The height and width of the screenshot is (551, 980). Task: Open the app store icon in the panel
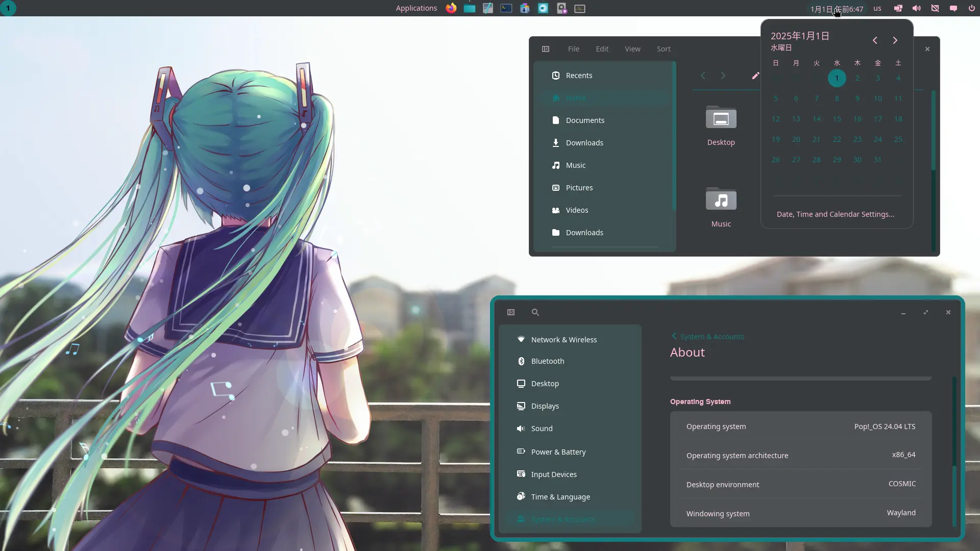coord(525,8)
